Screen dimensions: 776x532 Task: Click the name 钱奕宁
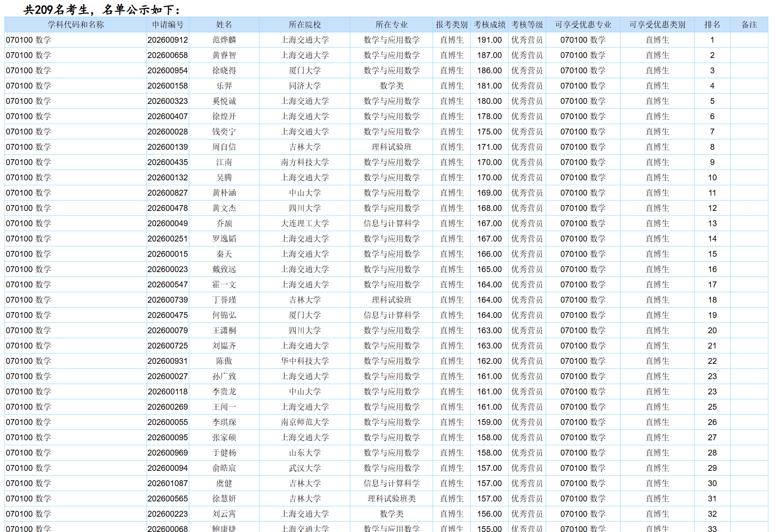coord(224,132)
